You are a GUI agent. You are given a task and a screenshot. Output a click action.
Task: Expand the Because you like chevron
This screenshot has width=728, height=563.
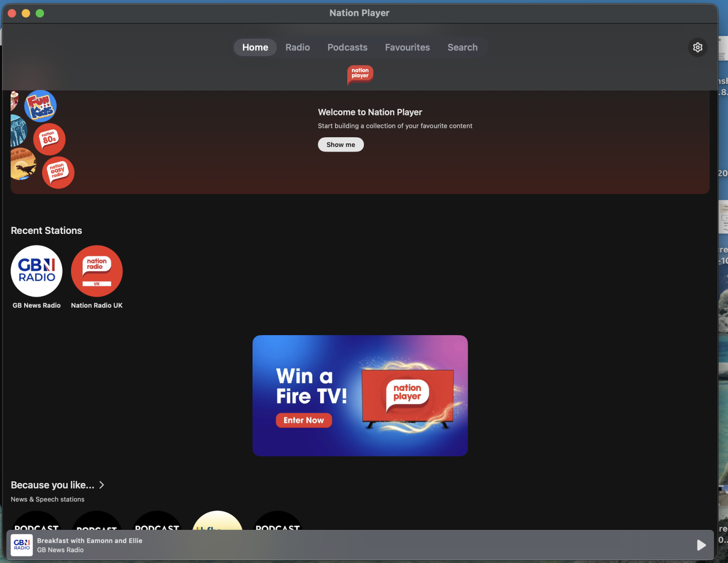click(102, 485)
